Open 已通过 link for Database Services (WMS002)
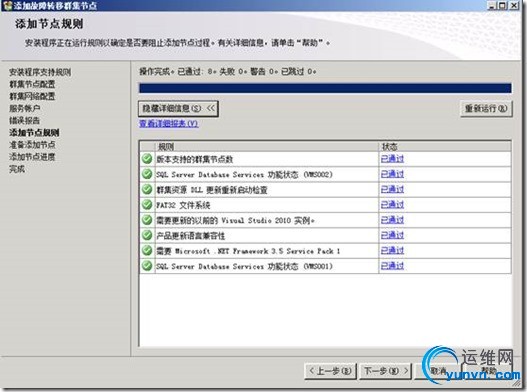527x392 pixels. [x=392, y=174]
